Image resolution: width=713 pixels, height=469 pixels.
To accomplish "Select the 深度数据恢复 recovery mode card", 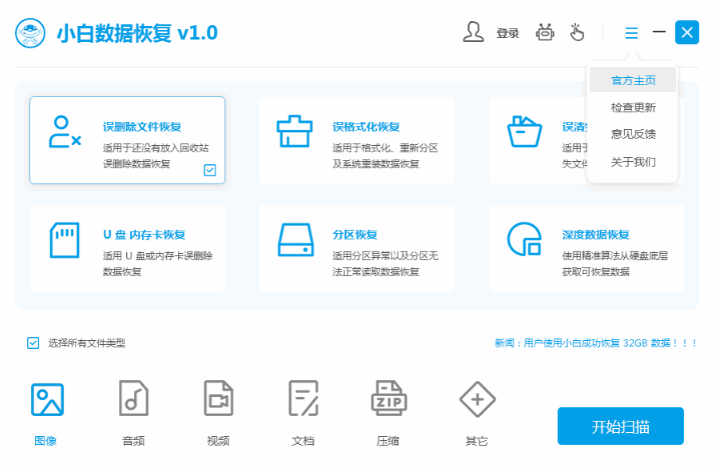I will tap(586, 248).
